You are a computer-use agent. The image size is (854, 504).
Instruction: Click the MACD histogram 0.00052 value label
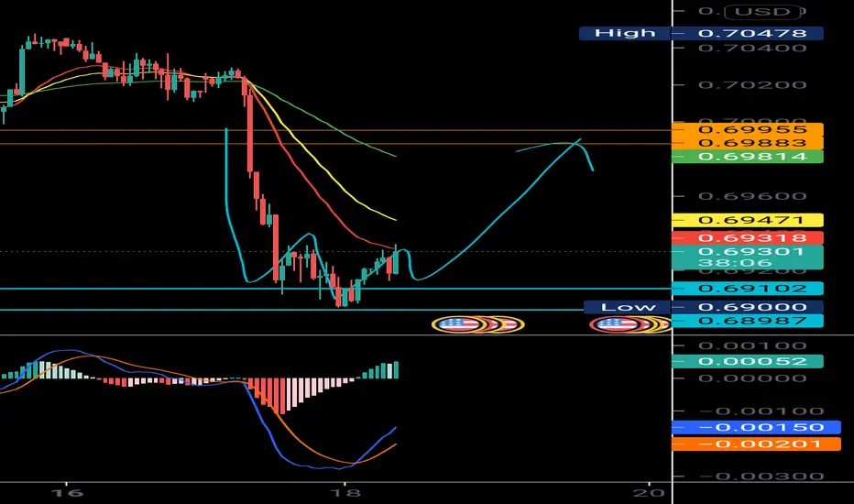(748, 361)
